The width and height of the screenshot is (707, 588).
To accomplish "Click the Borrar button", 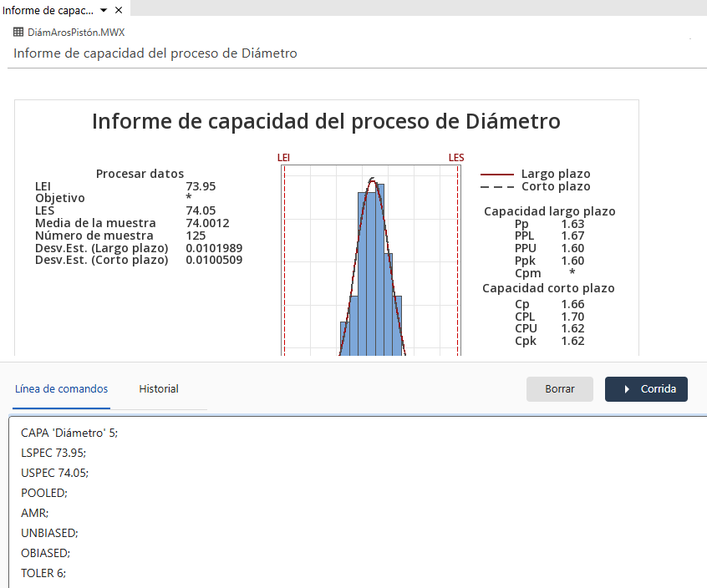I will pyautogui.click(x=559, y=389).
